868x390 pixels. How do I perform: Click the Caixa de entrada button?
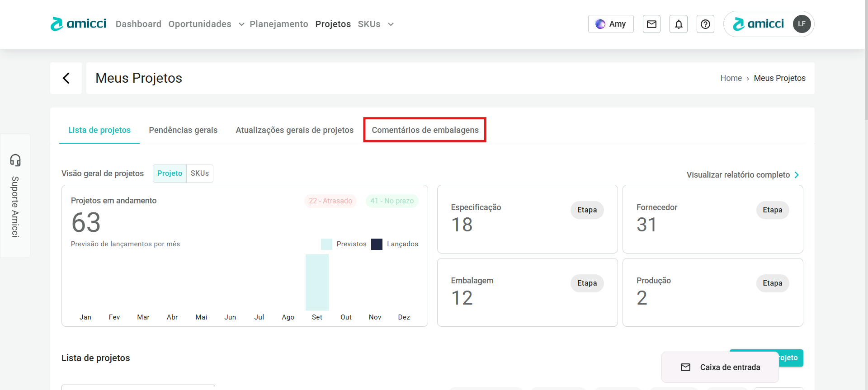click(720, 367)
